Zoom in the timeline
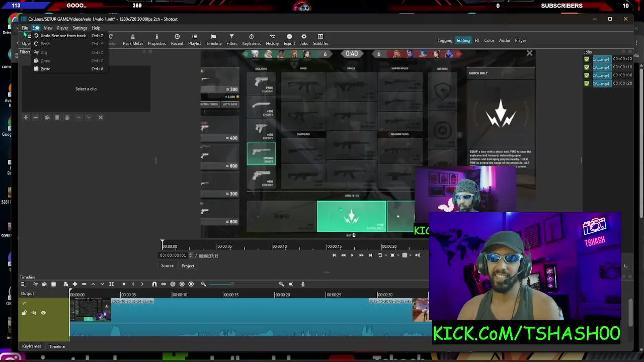Screen dimensions: 644x362 click(x=281, y=284)
